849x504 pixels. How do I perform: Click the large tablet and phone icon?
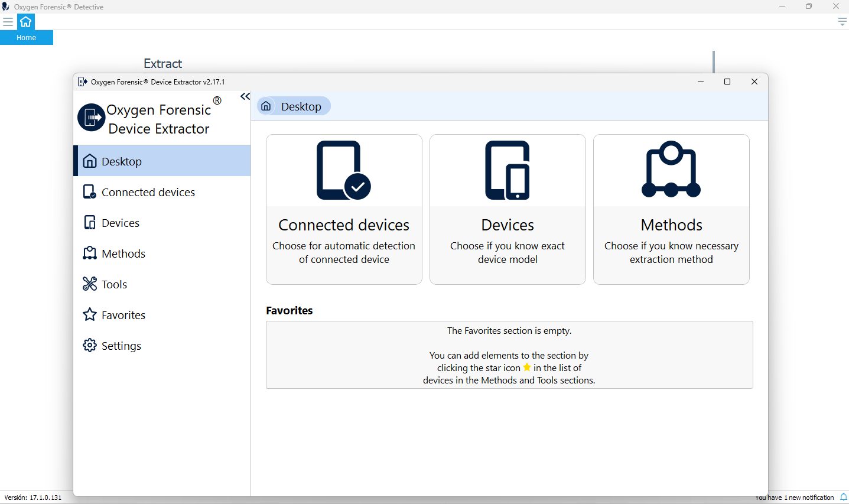(x=508, y=170)
